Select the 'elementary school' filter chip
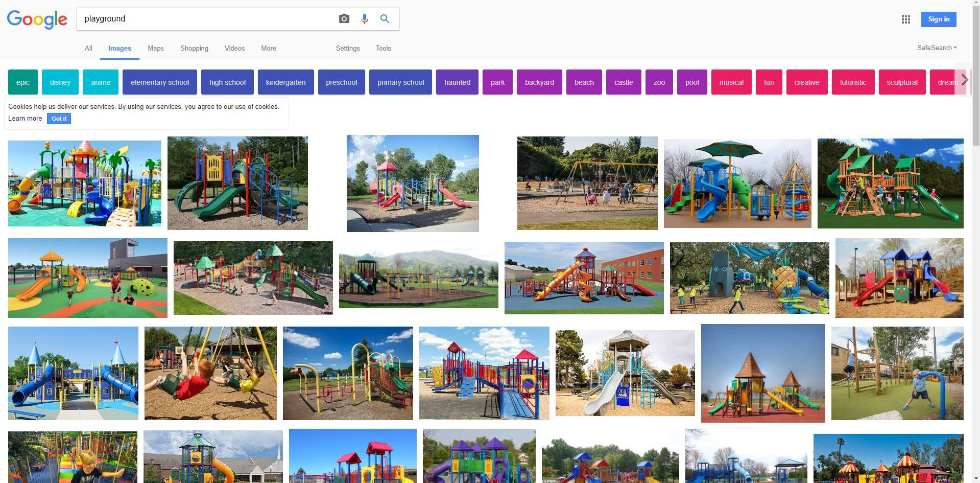 pyautogui.click(x=160, y=82)
